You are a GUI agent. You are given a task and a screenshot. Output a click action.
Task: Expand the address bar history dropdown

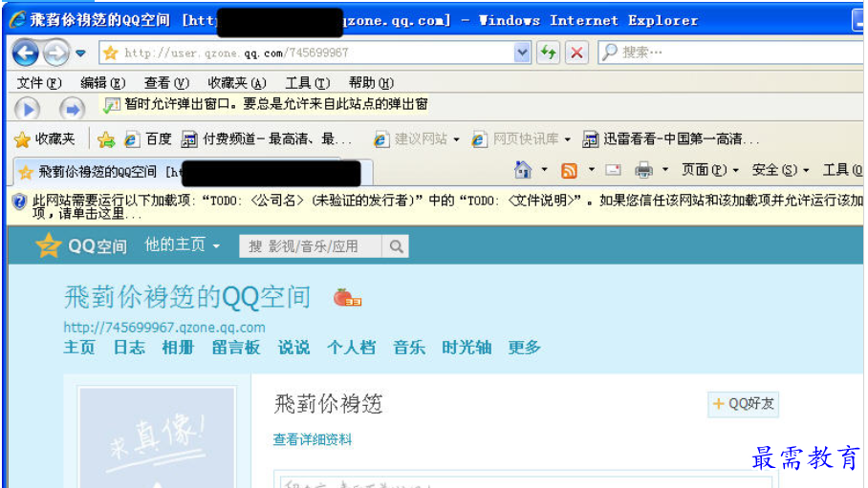(522, 53)
